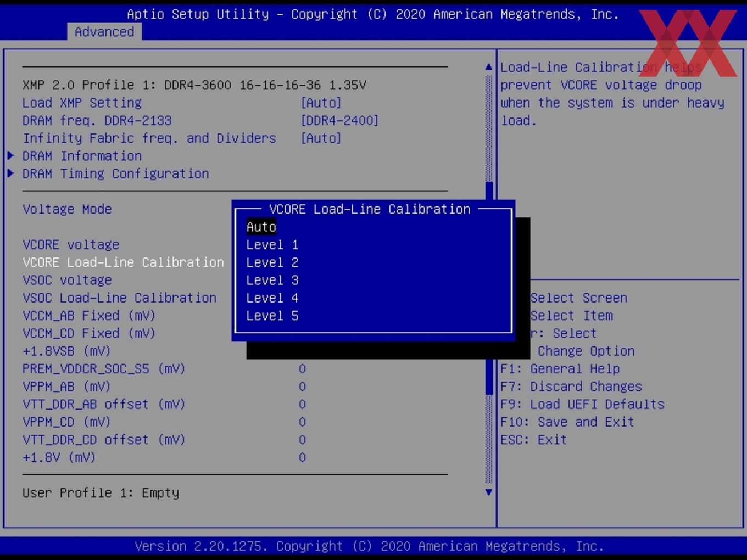Select DRAM freq. DDR4-2133 label
Image resolution: width=747 pixels, height=560 pixels.
(x=97, y=120)
